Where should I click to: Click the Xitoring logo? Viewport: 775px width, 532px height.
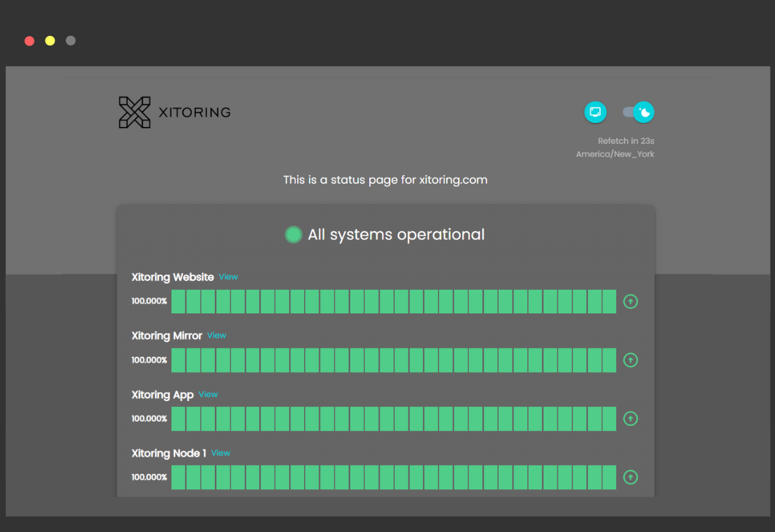[175, 112]
